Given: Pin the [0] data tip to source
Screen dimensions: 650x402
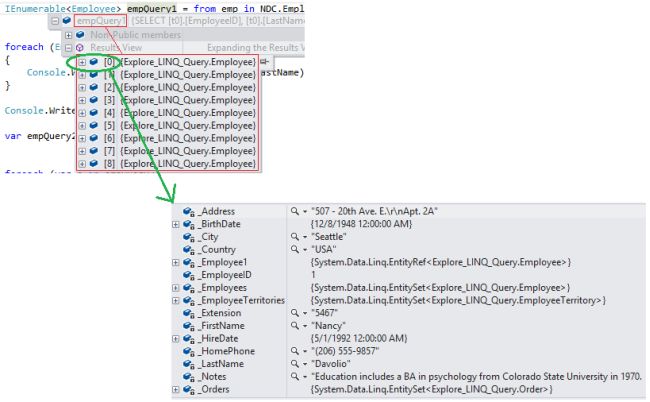Looking at the screenshot, I should [265, 62].
